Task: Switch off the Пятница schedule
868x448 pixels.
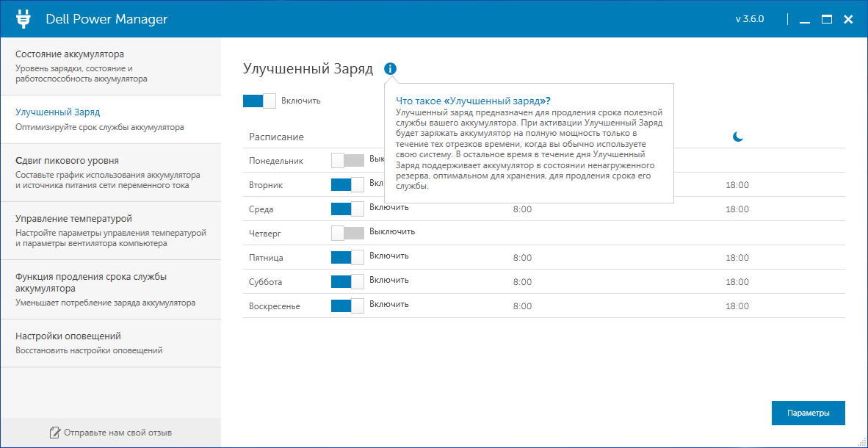Action: point(347,258)
